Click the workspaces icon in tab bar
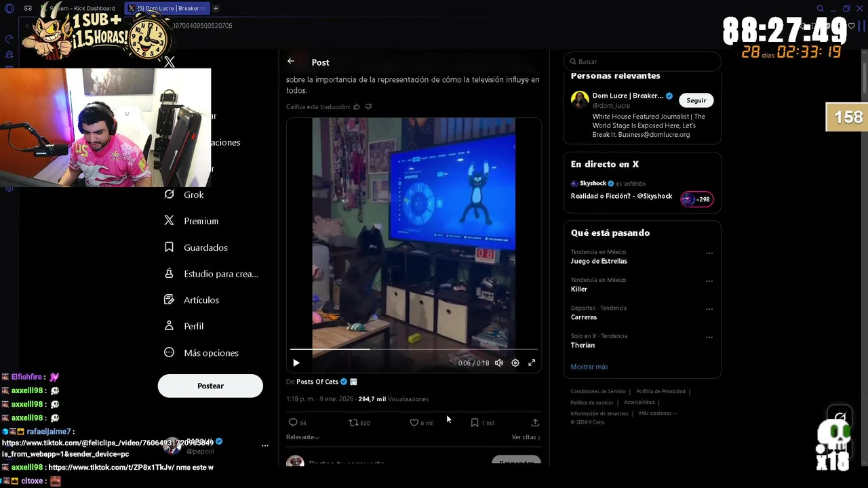 click(28, 8)
